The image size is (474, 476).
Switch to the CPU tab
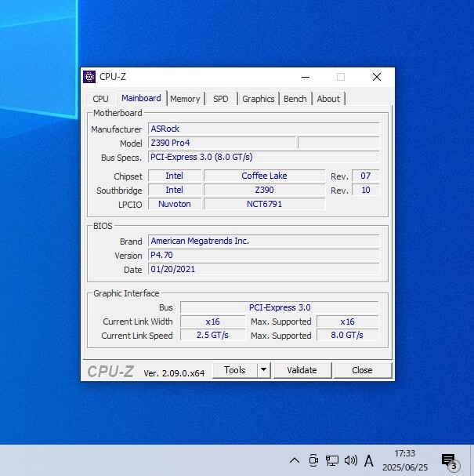point(100,99)
